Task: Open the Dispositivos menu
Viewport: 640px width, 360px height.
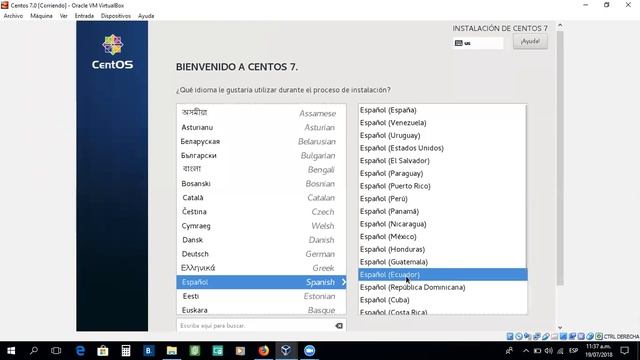Action: pyautogui.click(x=116, y=16)
